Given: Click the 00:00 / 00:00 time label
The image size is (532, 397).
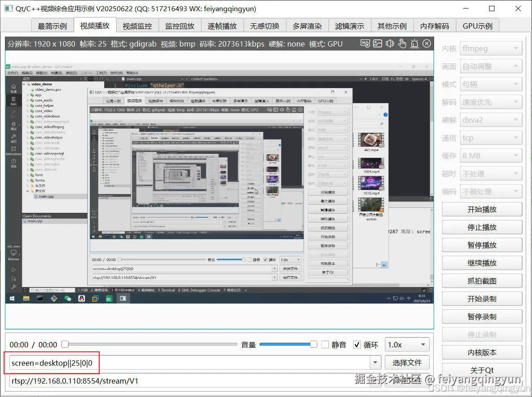Looking at the screenshot, I should [33, 345].
